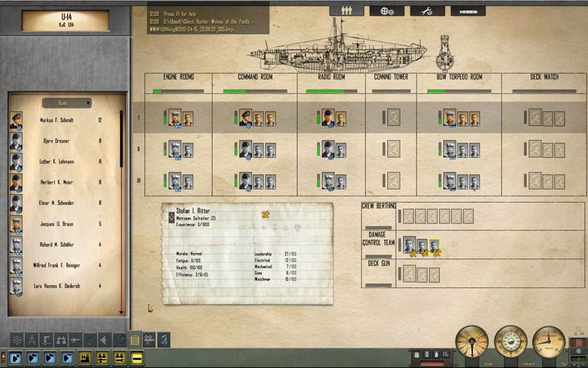Click first small icon in bottom right panel
This screenshot has width=588, height=368.
[x=416, y=354]
